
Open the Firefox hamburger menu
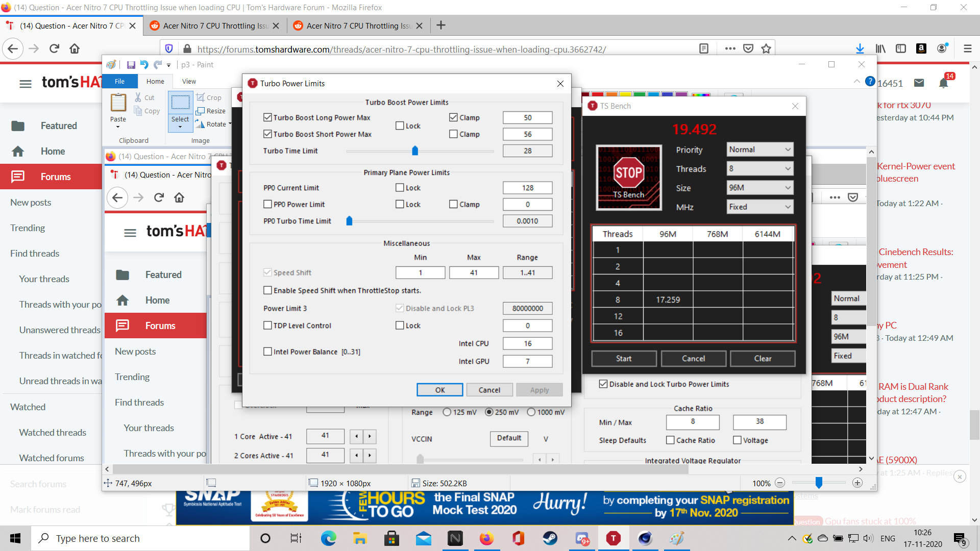pos(967,48)
